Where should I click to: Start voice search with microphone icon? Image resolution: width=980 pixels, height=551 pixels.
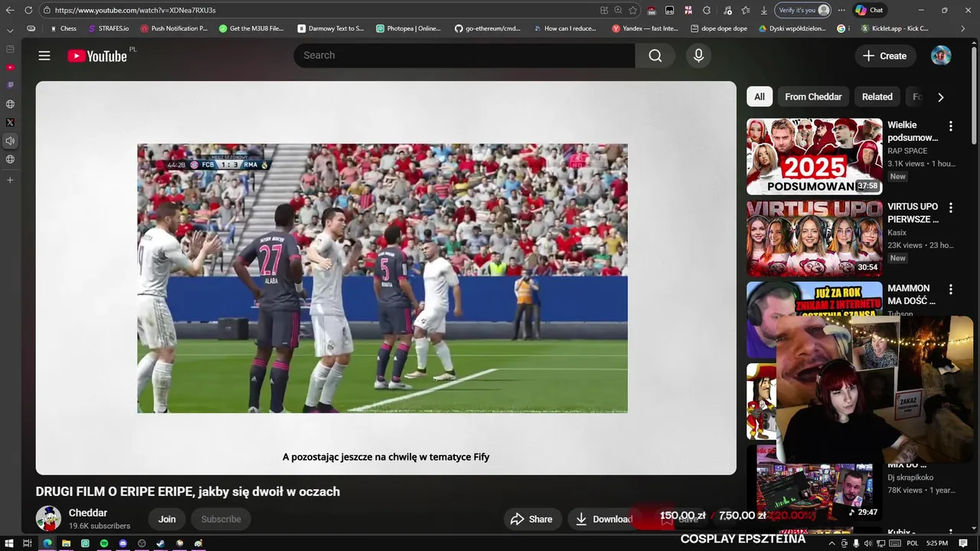[698, 56]
